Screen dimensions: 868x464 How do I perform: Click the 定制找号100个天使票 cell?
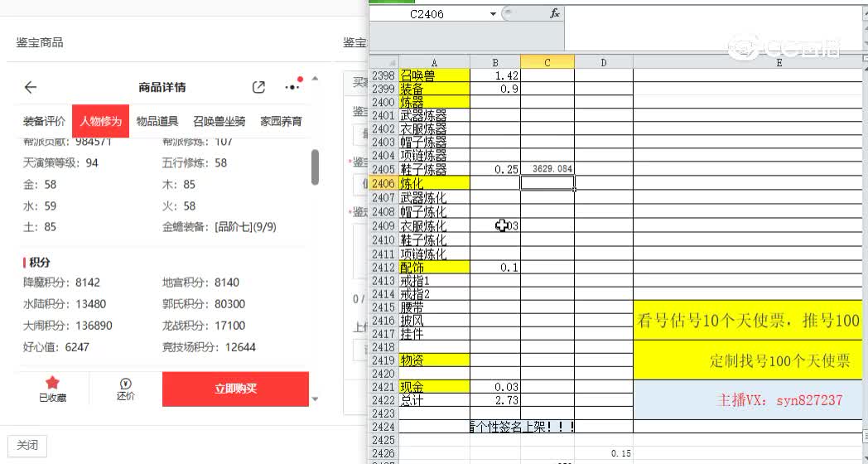point(748,360)
